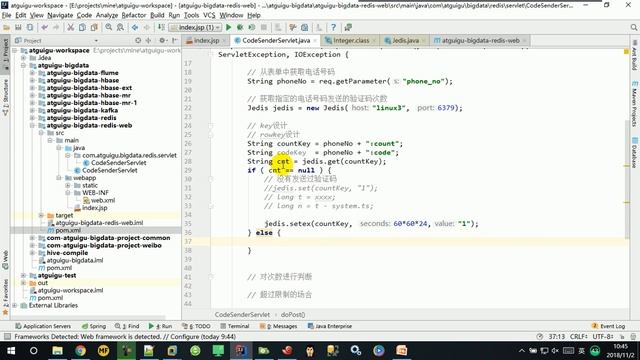
Task: Click the Copy toolbar icon
Action: [82, 27]
